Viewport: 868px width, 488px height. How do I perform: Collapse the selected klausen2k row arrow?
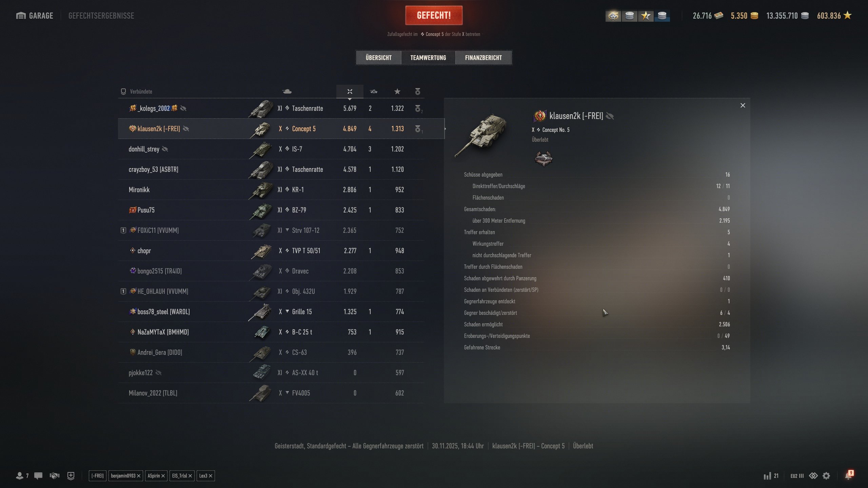point(445,129)
